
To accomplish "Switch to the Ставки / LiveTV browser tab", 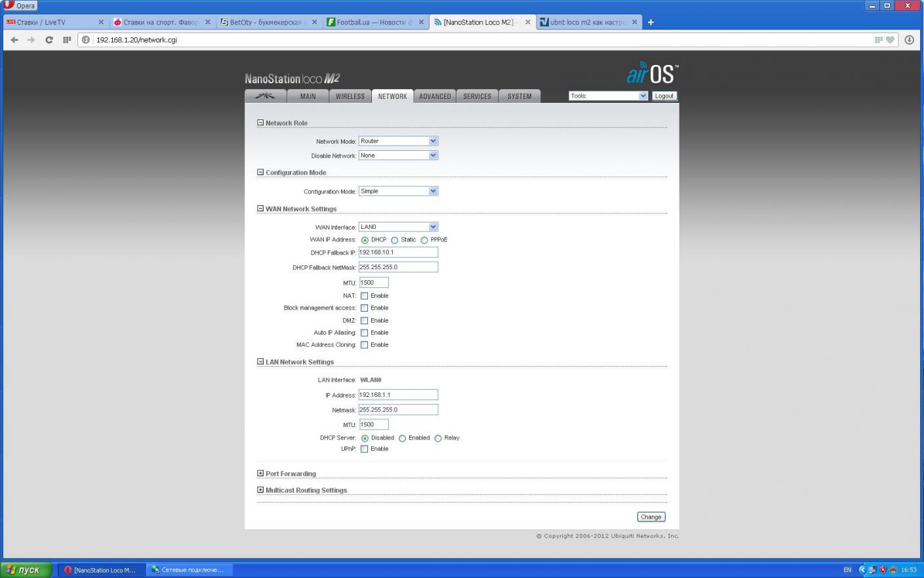I will [x=55, y=22].
